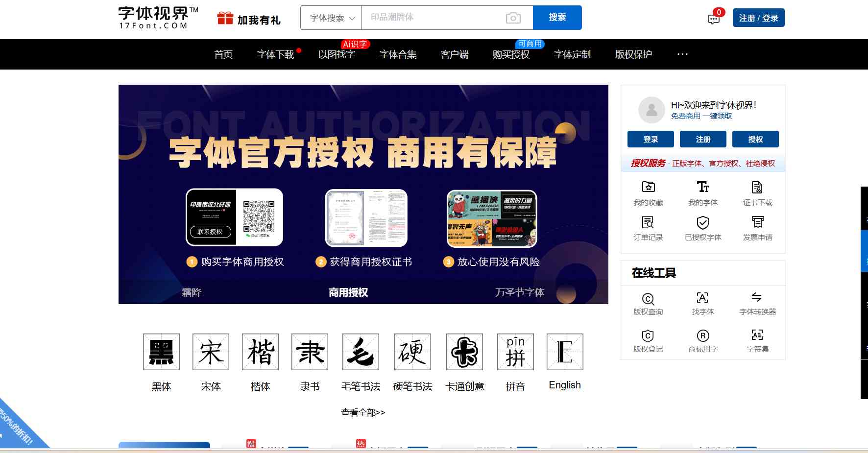The width and height of the screenshot is (868, 453).
Task: Switch to the 商用授权 banner tab
Action: pyautogui.click(x=348, y=293)
